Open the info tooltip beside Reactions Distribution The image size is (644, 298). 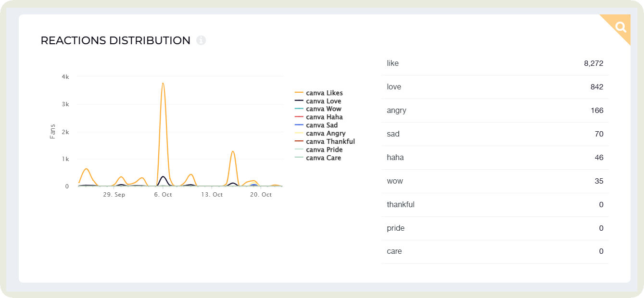click(x=201, y=40)
